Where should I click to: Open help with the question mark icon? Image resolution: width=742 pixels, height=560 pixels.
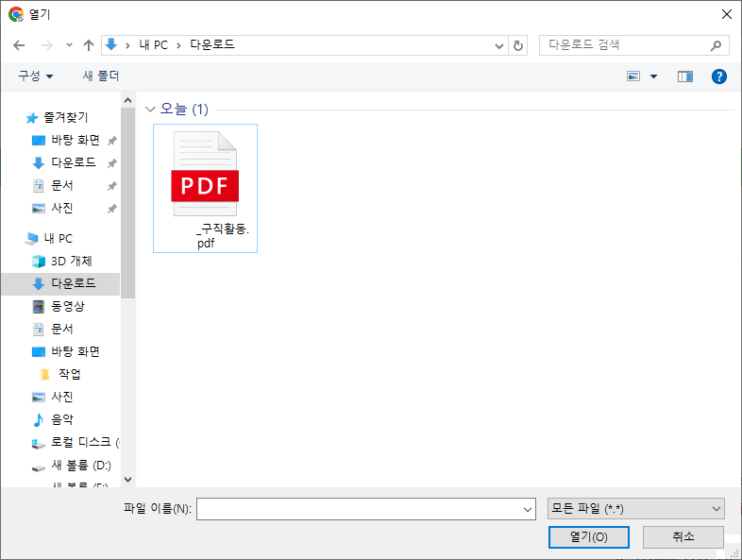point(718,76)
